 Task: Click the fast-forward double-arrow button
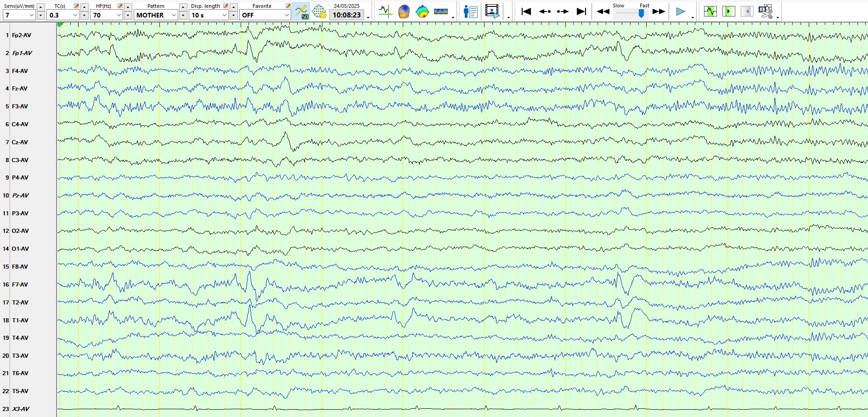(659, 11)
